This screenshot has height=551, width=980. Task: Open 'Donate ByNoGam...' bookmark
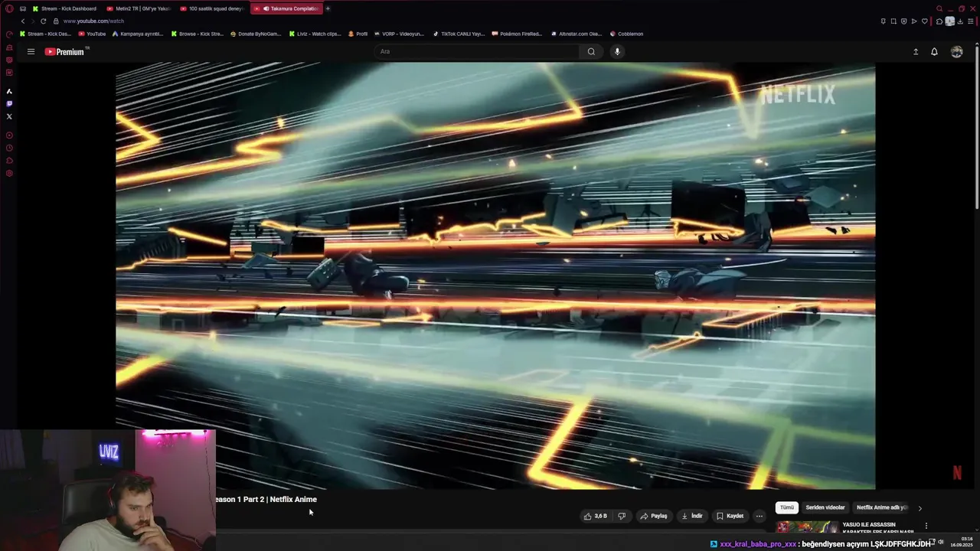[x=256, y=34]
